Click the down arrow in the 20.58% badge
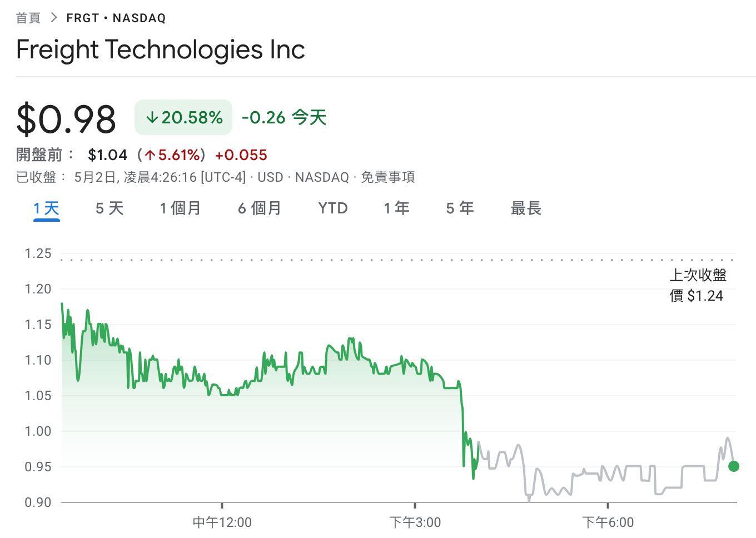 [152, 117]
